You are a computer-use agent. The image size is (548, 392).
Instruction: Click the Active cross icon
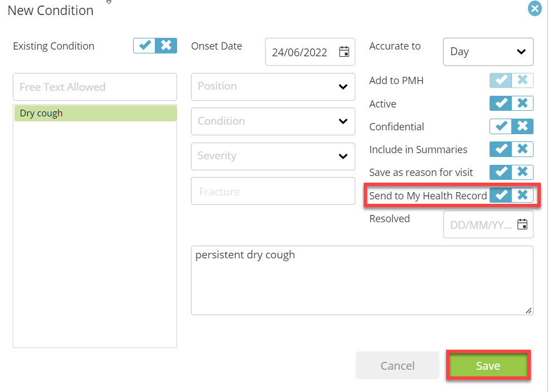pos(522,104)
